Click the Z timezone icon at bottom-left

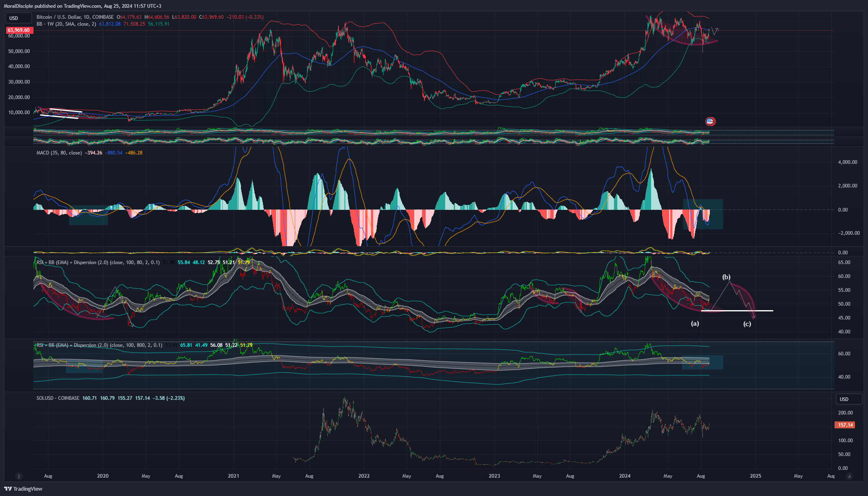click(x=19, y=476)
